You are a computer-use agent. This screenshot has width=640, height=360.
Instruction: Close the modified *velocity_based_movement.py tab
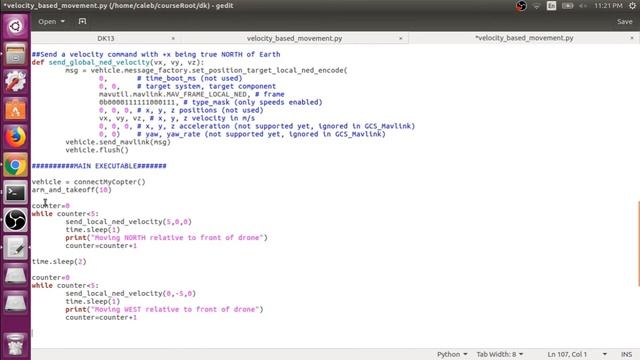[x=631, y=38]
